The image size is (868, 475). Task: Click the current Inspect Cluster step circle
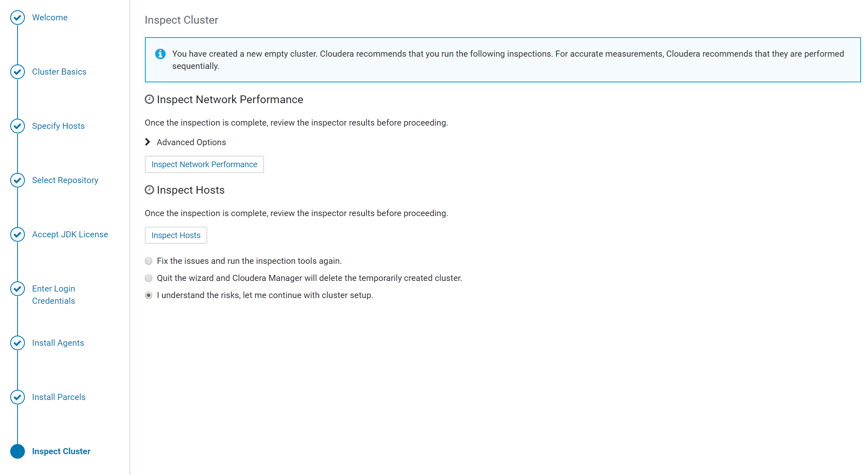pos(18,451)
